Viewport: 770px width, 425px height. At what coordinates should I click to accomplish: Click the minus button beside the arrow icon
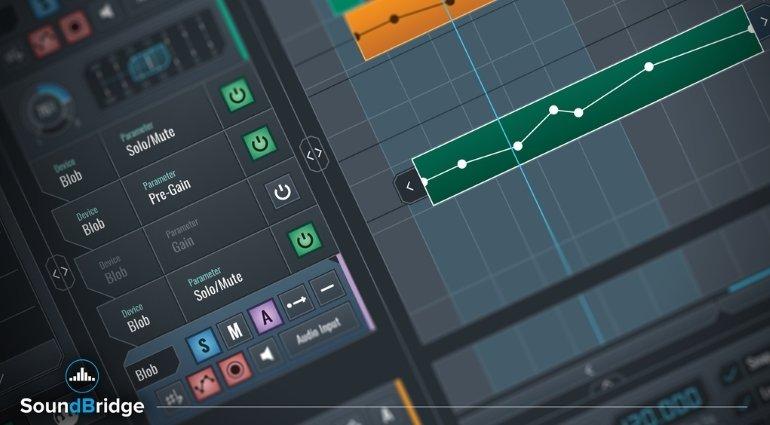pyautogui.click(x=328, y=287)
